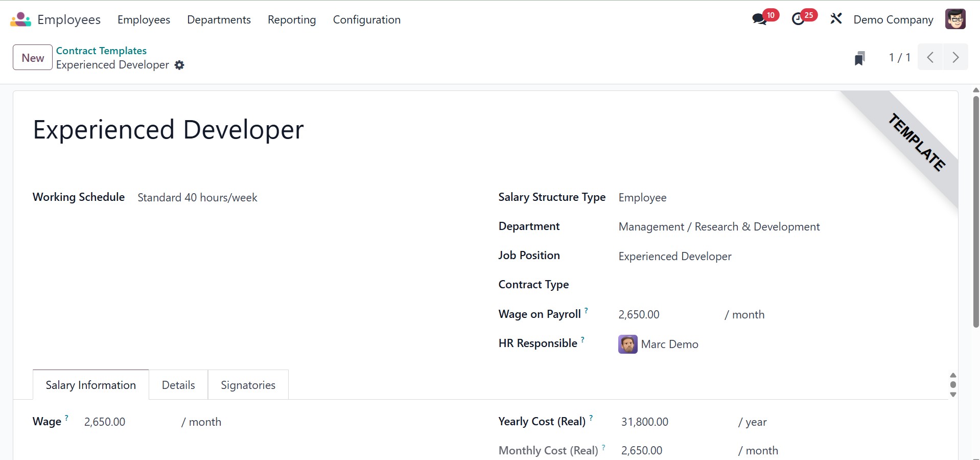The width and height of the screenshot is (980, 460).
Task: Show help tooltip for Monthly Cost (Real)
Action: tap(603, 447)
